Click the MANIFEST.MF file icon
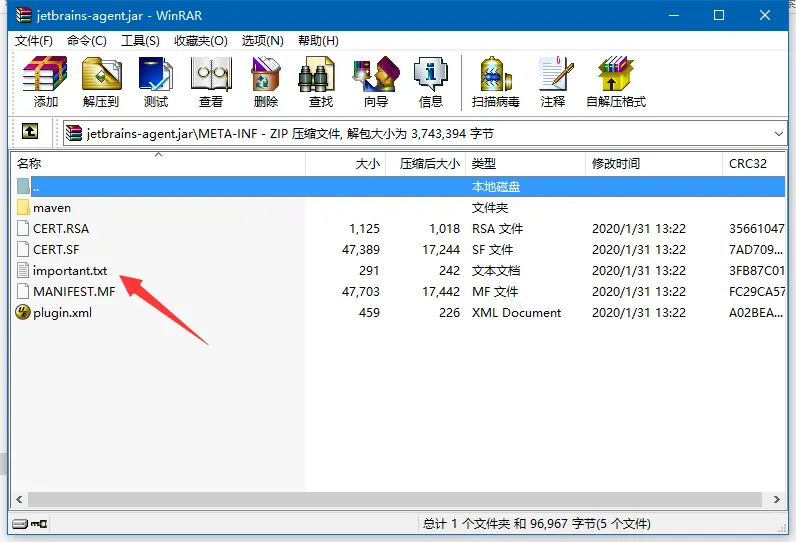Viewport: 796px width, 542px height. click(23, 291)
